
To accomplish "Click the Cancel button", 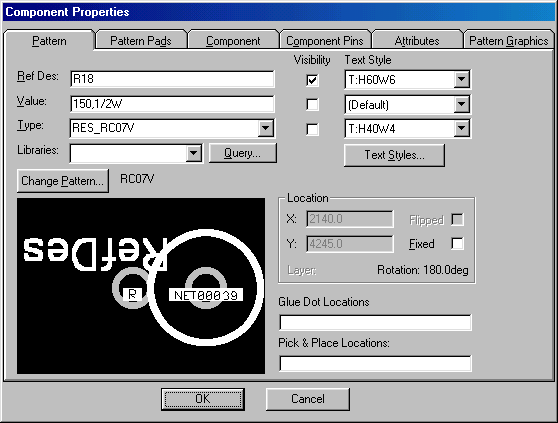I will point(308,399).
